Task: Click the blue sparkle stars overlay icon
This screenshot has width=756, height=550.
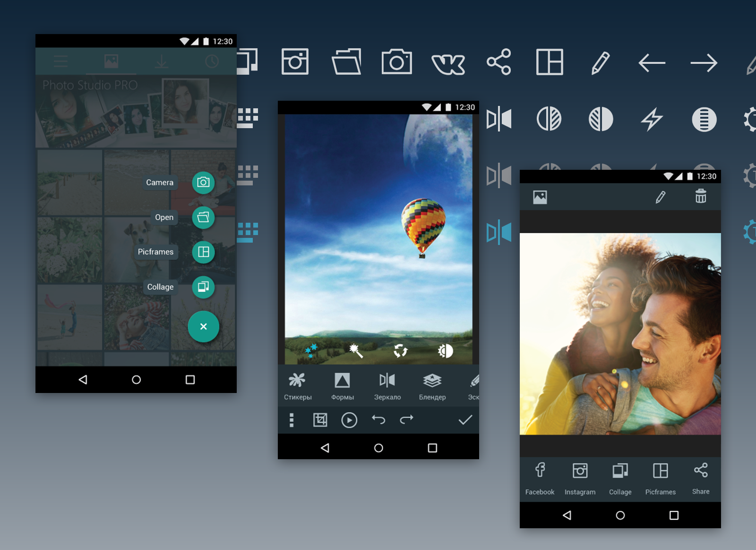Action: [311, 351]
